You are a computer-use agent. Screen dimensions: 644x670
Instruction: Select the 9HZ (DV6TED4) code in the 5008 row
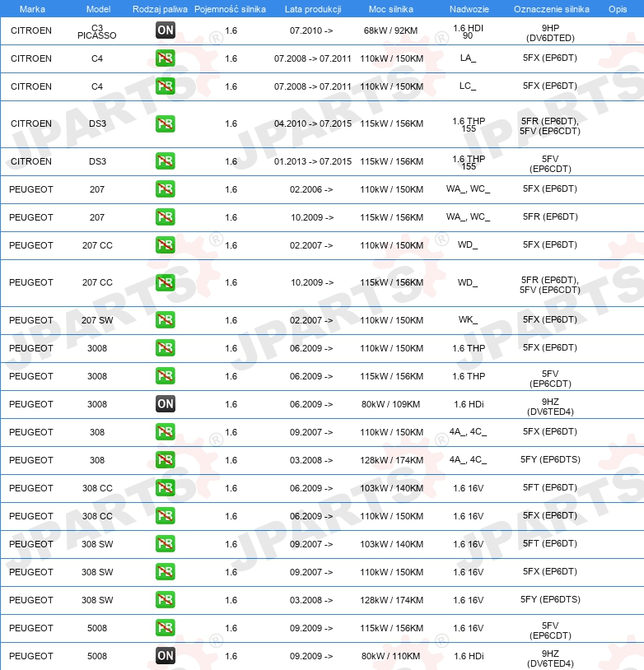coord(550,658)
